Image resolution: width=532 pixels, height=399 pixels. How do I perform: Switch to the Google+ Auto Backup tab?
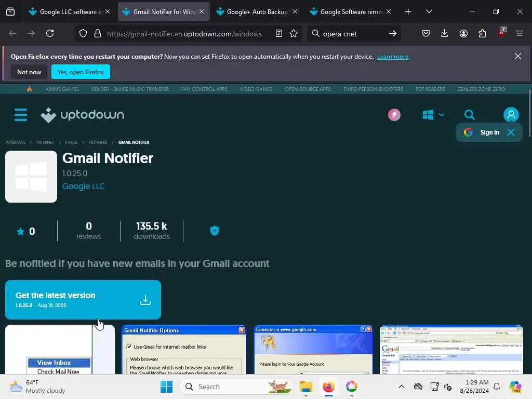coord(257,12)
